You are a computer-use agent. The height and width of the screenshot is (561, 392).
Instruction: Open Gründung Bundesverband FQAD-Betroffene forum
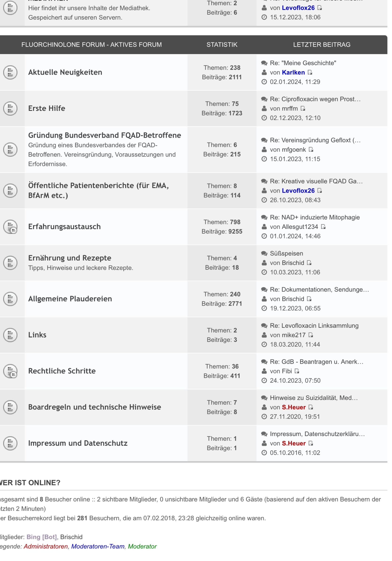pyautogui.click(x=105, y=135)
